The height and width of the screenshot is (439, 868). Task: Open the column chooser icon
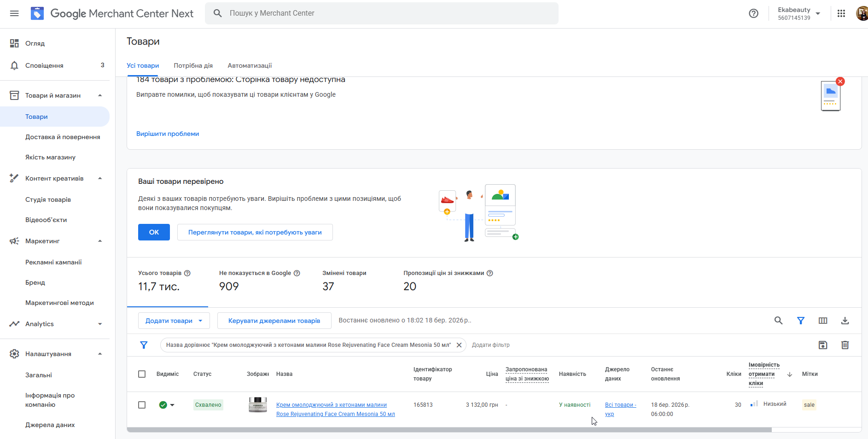(823, 321)
